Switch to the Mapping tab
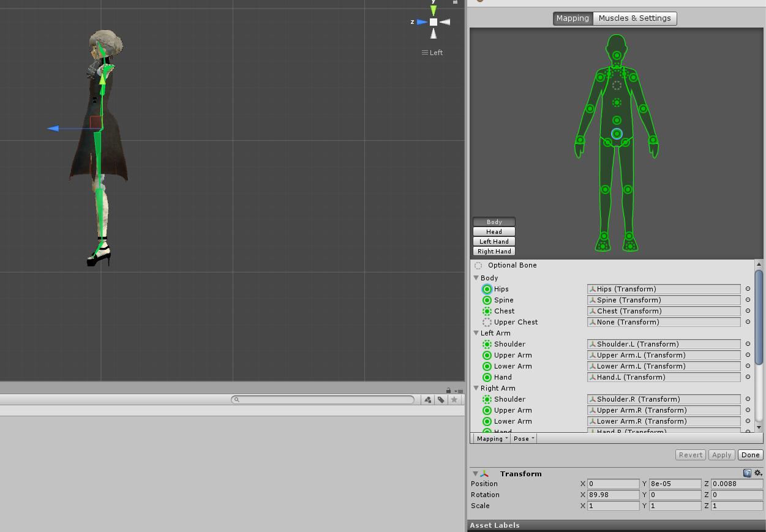The image size is (766, 532). pos(573,18)
